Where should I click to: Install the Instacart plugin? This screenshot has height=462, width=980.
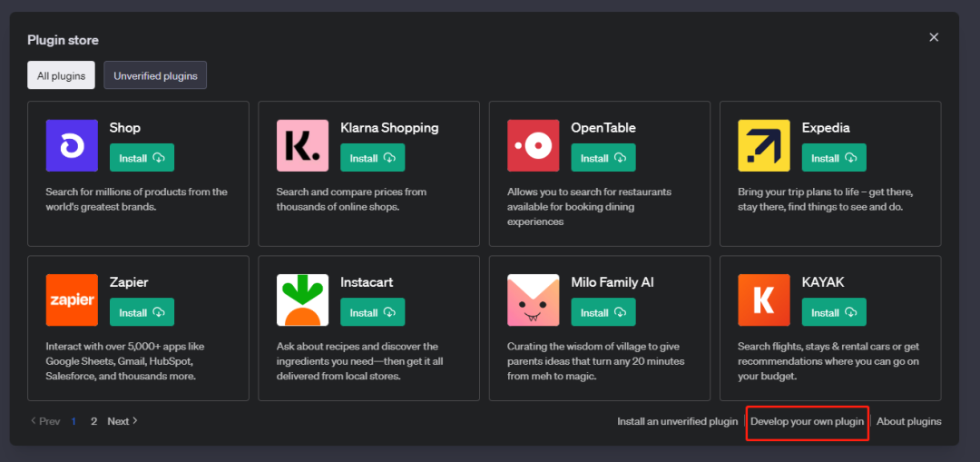click(373, 312)
